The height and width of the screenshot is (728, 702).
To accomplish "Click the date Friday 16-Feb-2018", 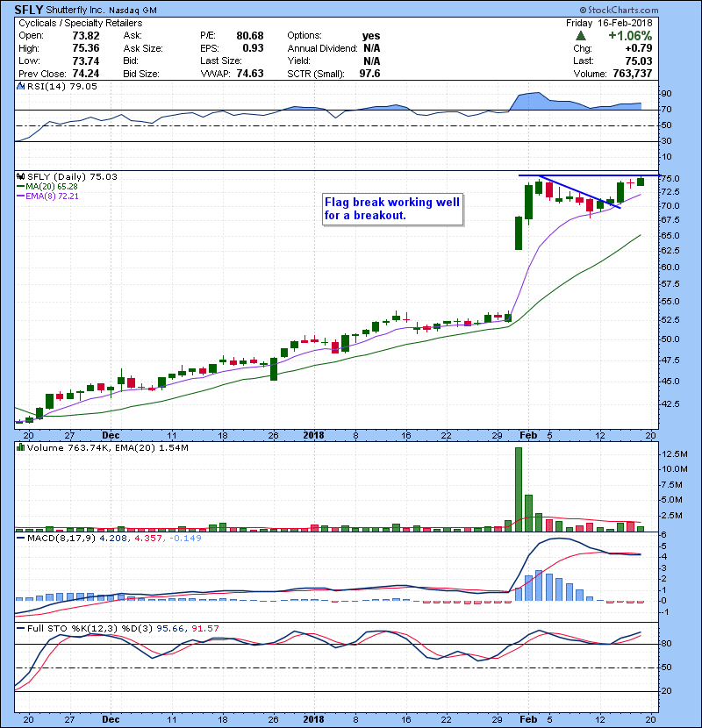I will tap(609, 23).
